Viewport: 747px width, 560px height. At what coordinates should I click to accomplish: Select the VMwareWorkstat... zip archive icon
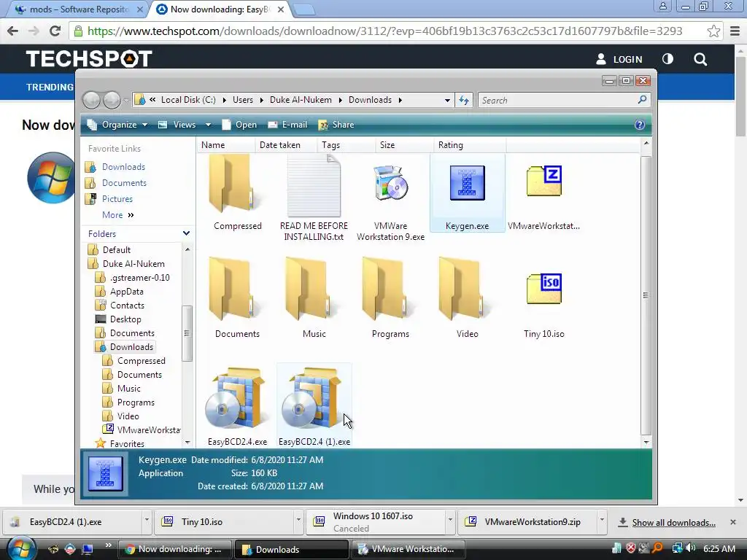click(x=544, y=181)
